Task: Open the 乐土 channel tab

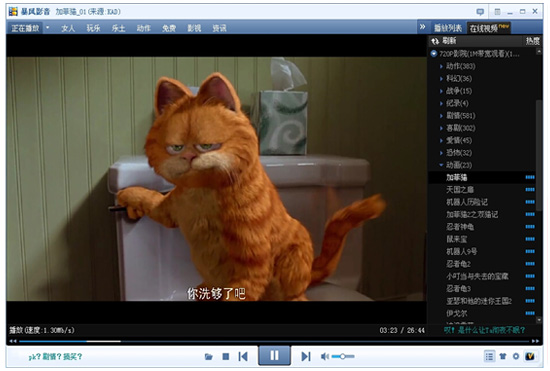Action: pos(119,28)
